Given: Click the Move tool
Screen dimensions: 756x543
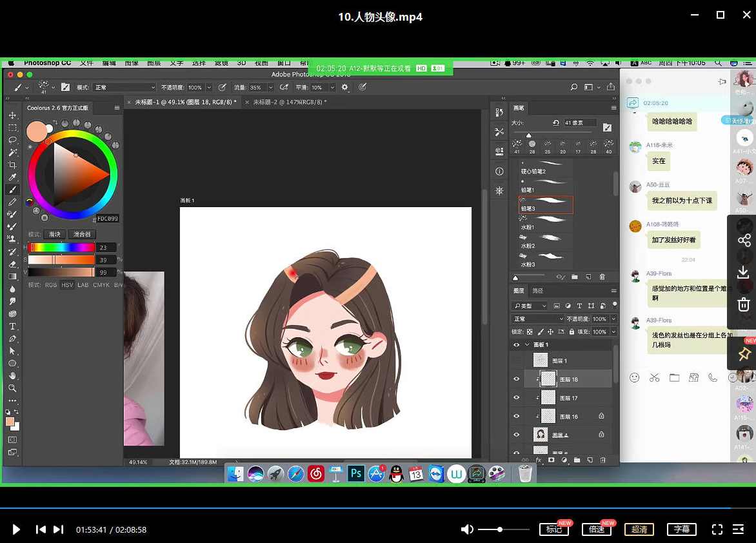Looking at the screenshot, I should pos(12,115).
